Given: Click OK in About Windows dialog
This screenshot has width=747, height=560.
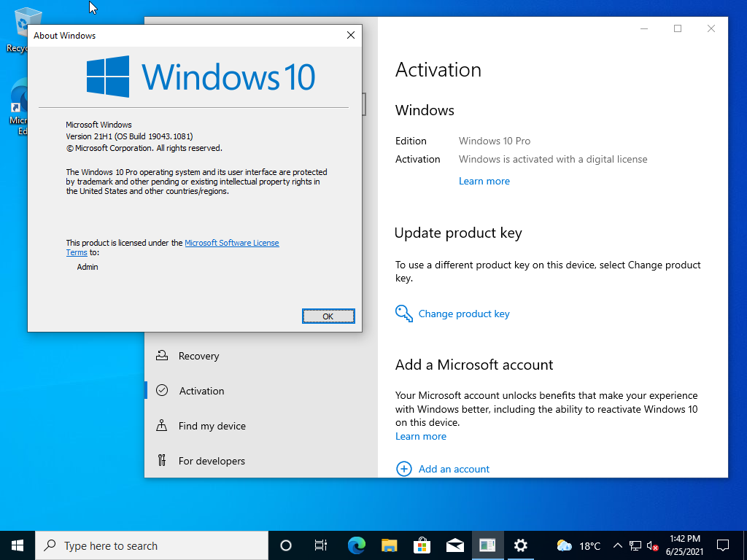Looking at the screenshot, I should coord(328,316).
